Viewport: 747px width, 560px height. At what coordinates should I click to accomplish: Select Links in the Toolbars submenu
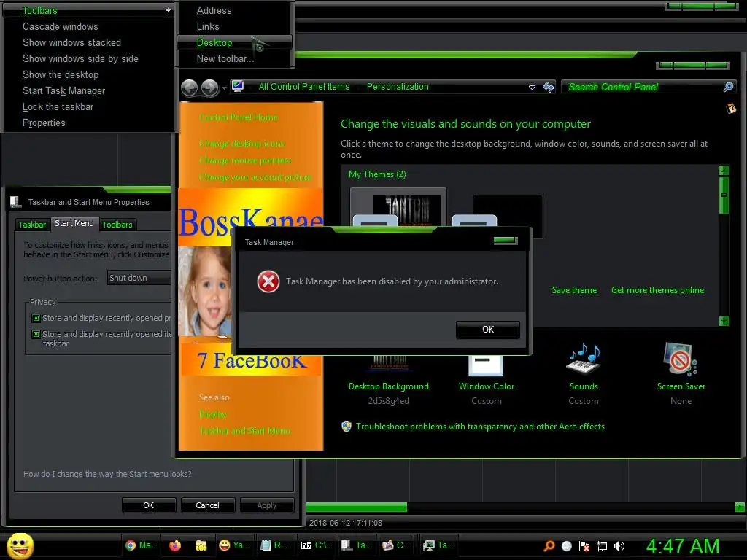[234, 27]
